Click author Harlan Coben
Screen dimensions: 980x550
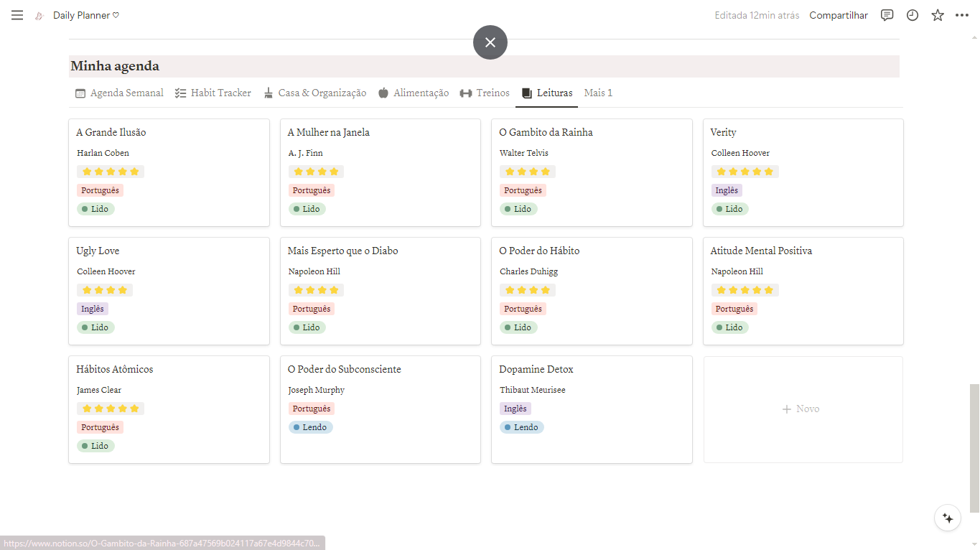click(103, 153)
